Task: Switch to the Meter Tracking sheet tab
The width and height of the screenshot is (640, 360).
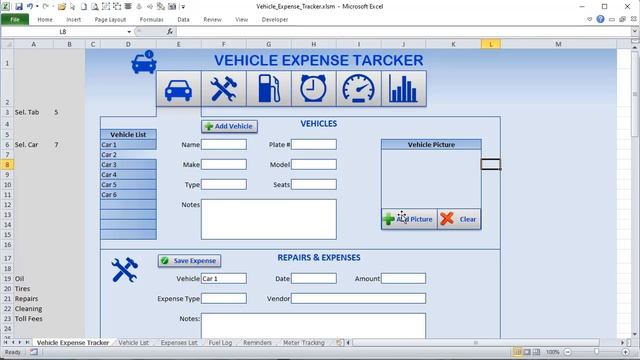Action: click(x=304, y=343)
